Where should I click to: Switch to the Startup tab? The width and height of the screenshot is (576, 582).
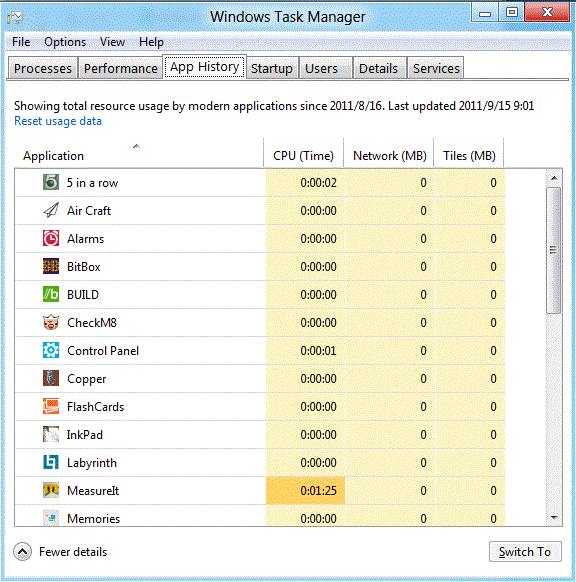(272, 68)
